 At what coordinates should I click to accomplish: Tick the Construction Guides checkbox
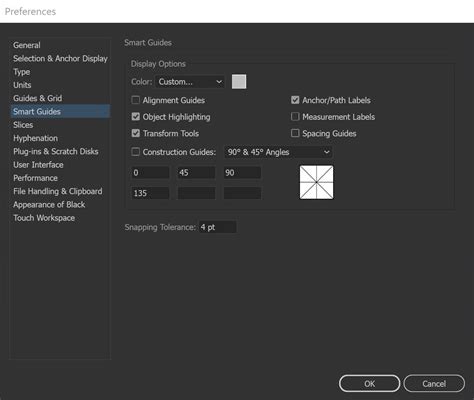136,152
